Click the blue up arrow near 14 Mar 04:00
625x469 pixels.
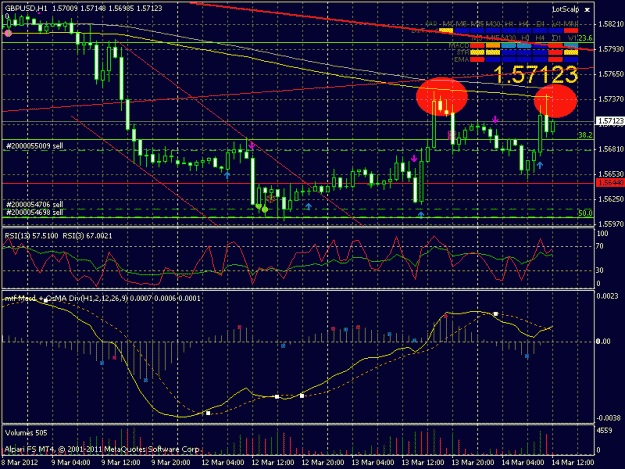click(x=540, y=165)
